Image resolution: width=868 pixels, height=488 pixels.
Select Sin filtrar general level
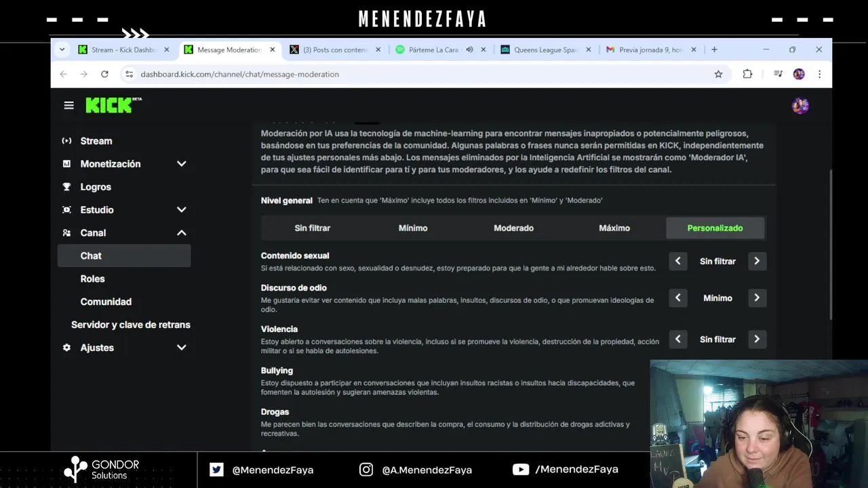pos(312,228)
